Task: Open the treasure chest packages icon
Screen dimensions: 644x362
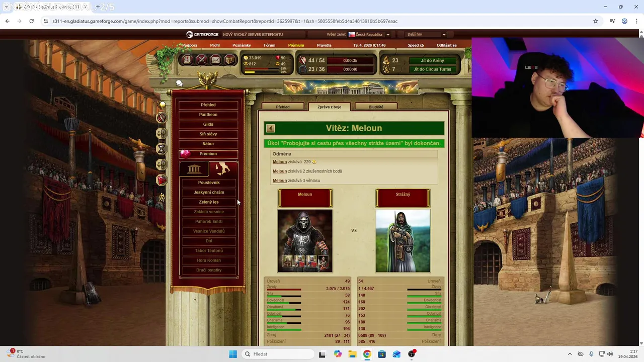Action: (x=229, y=60)
